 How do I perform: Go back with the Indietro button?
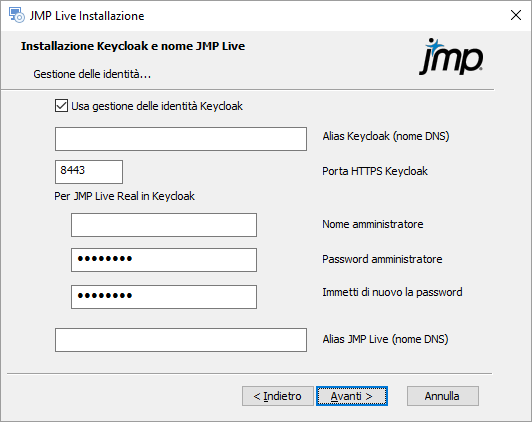tap(278, 396)
